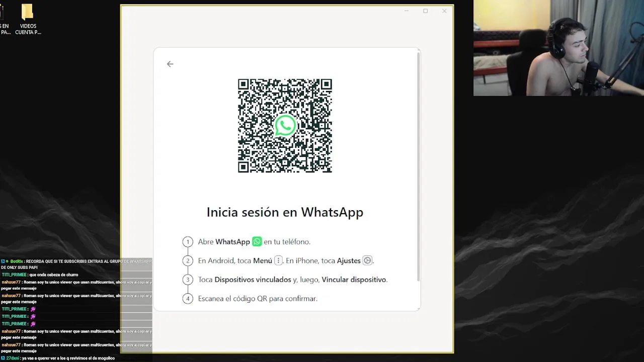
Task: Click 27dxni chat message at bottom
Action: [x=58, y=358]
